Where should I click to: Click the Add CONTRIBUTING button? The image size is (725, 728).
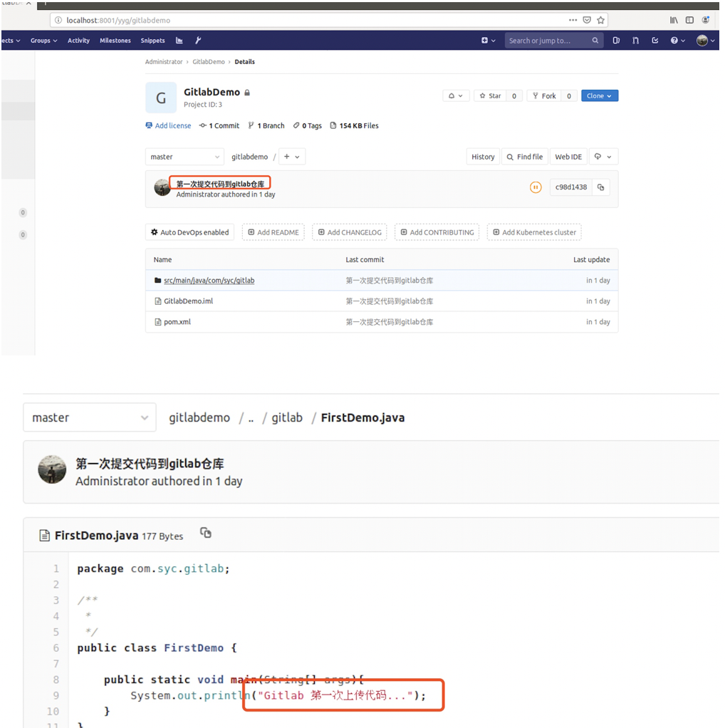[x=437, y=232]
